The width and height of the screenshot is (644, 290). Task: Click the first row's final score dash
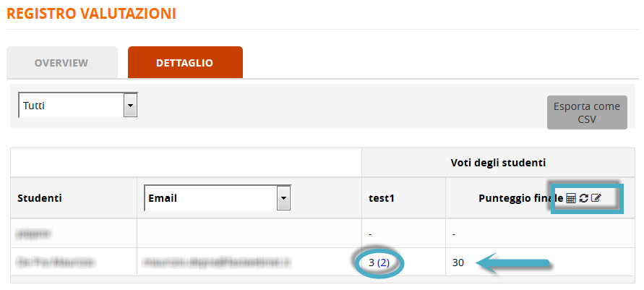pos(453,234)
